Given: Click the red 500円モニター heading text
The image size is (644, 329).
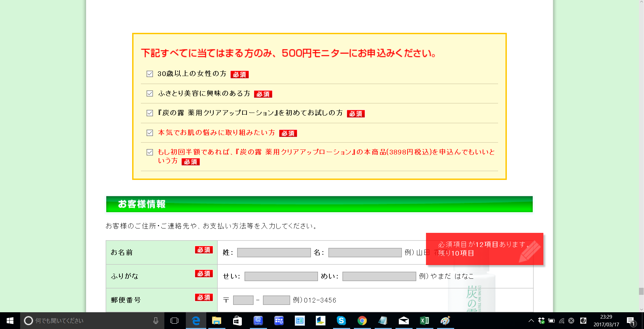Looking at the screenshot, I should [x=288, y=53].
